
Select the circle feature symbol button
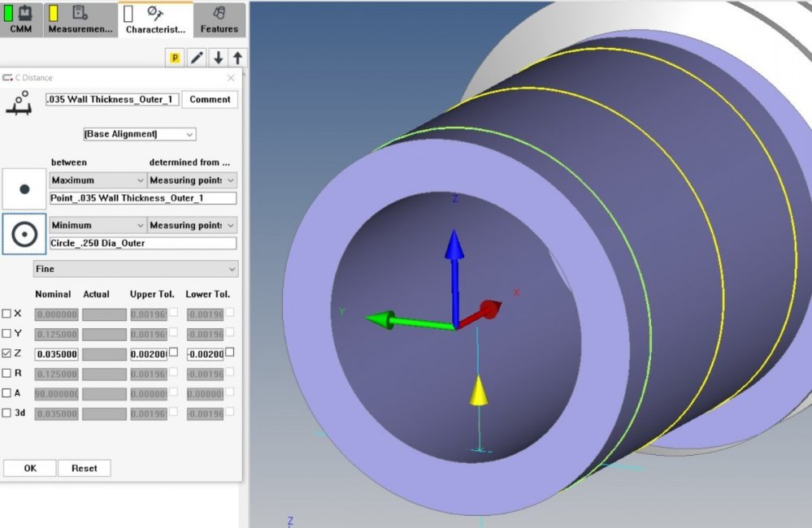(x=24, y=233)
